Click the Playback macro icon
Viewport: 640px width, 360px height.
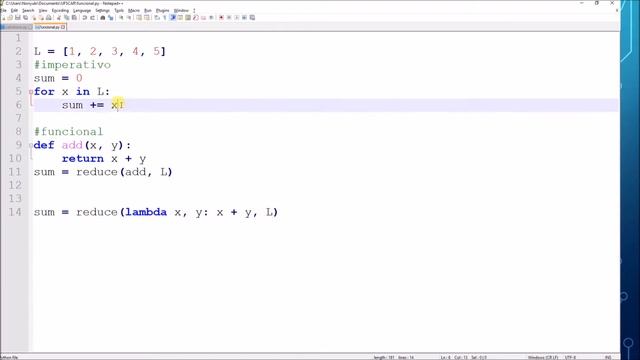[237, 18]
